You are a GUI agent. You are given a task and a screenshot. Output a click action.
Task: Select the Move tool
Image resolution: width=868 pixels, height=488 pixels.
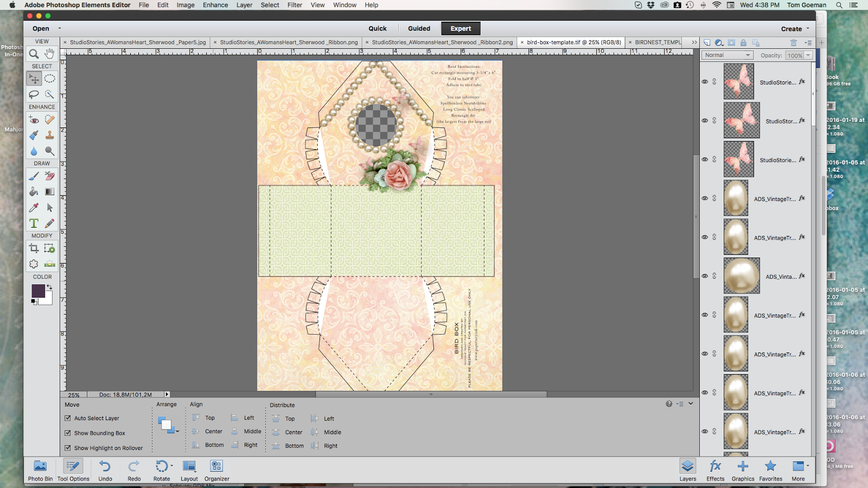(34, 79)
